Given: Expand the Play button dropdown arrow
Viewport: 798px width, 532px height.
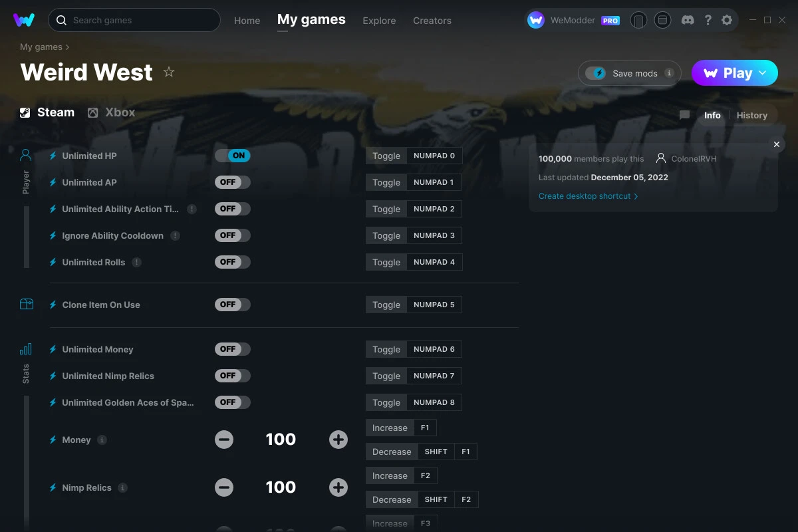Looking at the screenshot, I should pyautogui.click(x=763, y=73).
